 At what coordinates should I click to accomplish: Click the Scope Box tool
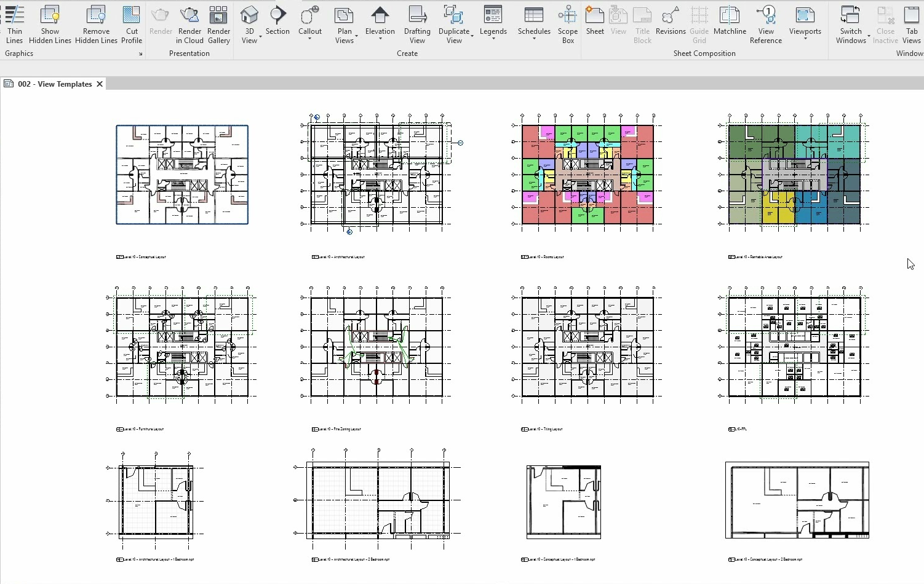(x=567, y=25)
